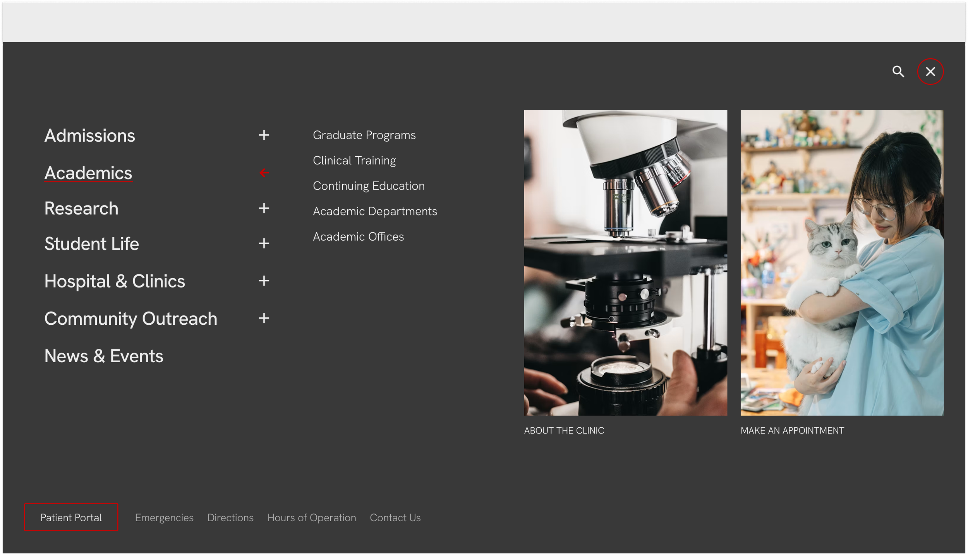
Task: Expand the Admissions submenu plus icon
Action: tap(264, 135)
